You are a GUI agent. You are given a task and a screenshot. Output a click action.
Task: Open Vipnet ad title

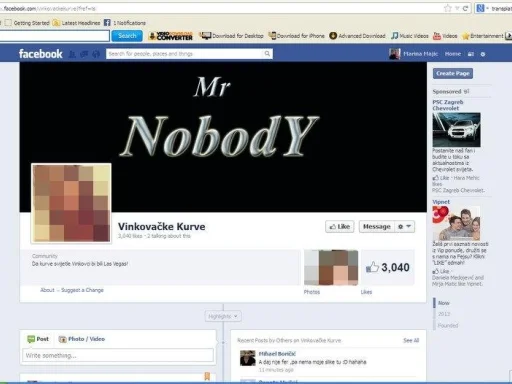tap(441, 202)
